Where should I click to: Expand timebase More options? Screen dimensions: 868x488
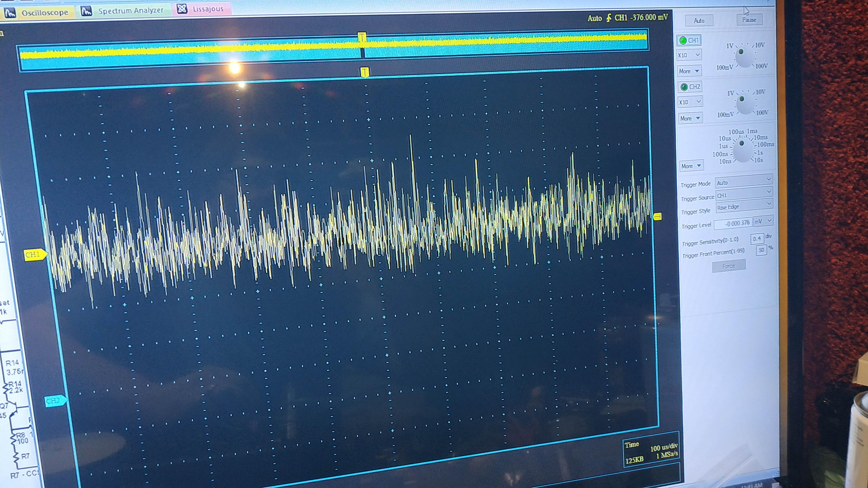coord(692,166)
